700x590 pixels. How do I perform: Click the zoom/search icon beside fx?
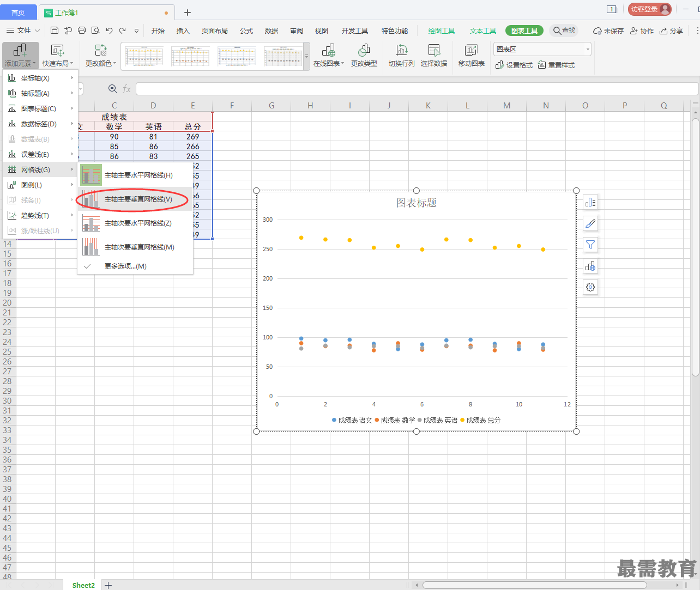pyautogui.click(x=113, y=89)
